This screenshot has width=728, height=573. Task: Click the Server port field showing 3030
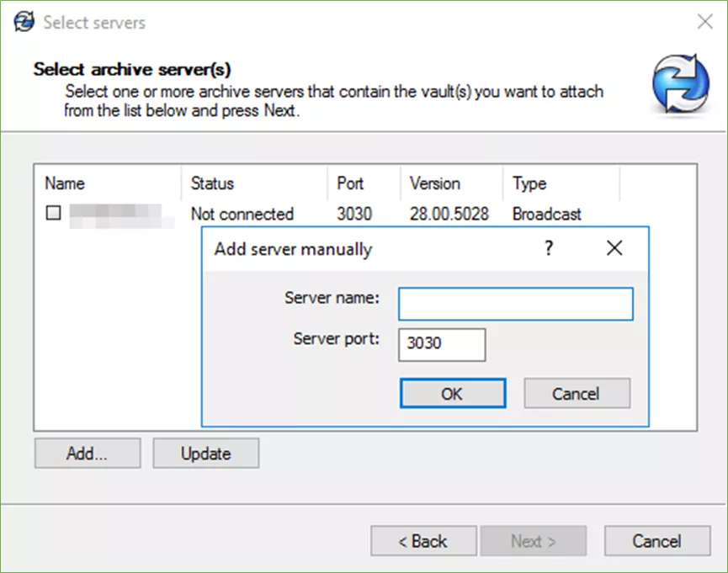(x=442, y=344)
